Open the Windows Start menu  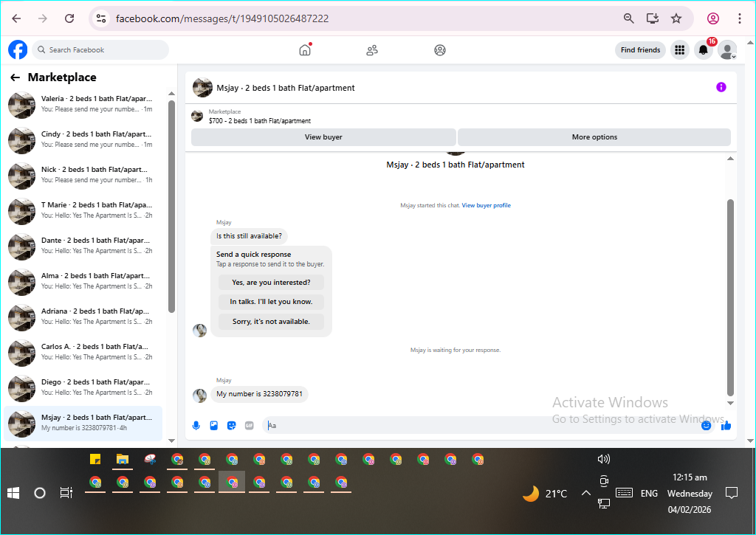(x=13, y=493)
